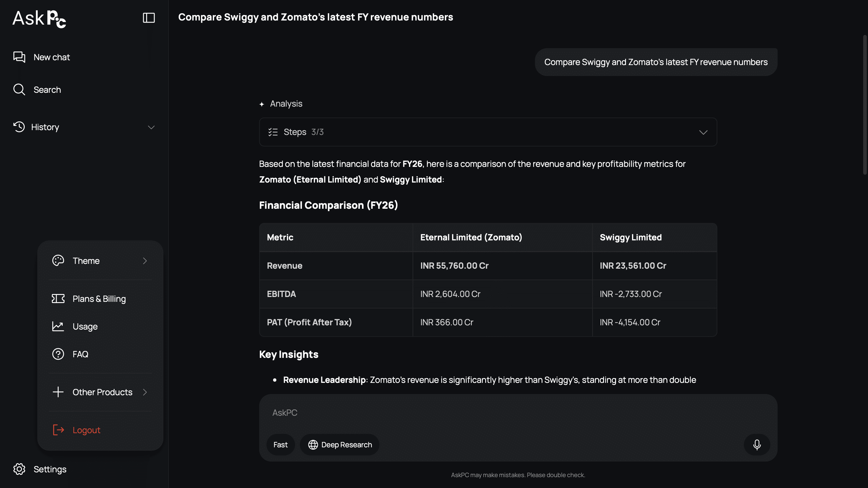Toggle Deep Research mode
Screen dimensions: 868x488
click(x=340, y=445)
